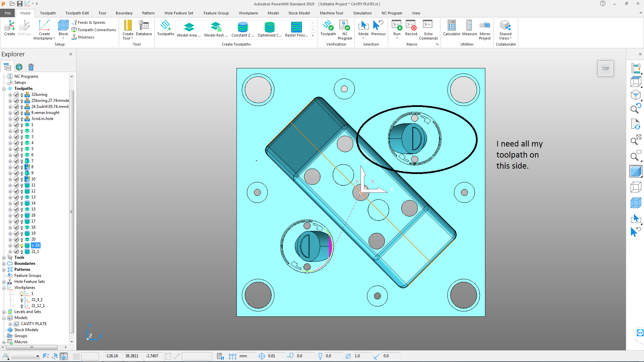This screenshot has height=362, width=644.
Task: Click the Toolpath Verification icon
Action: pos(328,29)
